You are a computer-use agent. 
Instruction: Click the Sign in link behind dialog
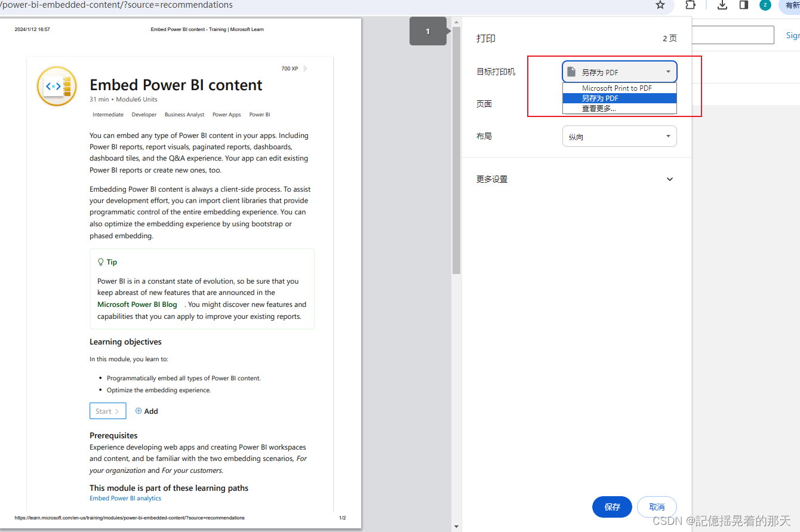(793, 35)
